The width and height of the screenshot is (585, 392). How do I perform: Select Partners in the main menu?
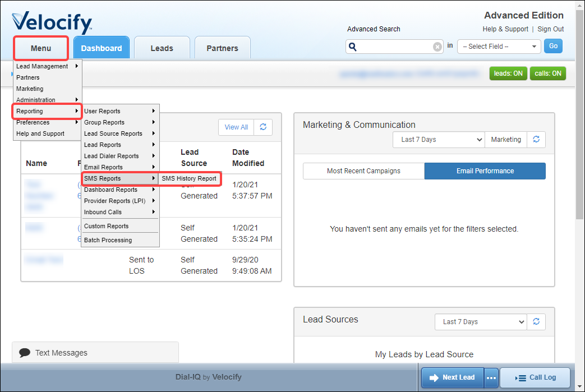[47, 77]
